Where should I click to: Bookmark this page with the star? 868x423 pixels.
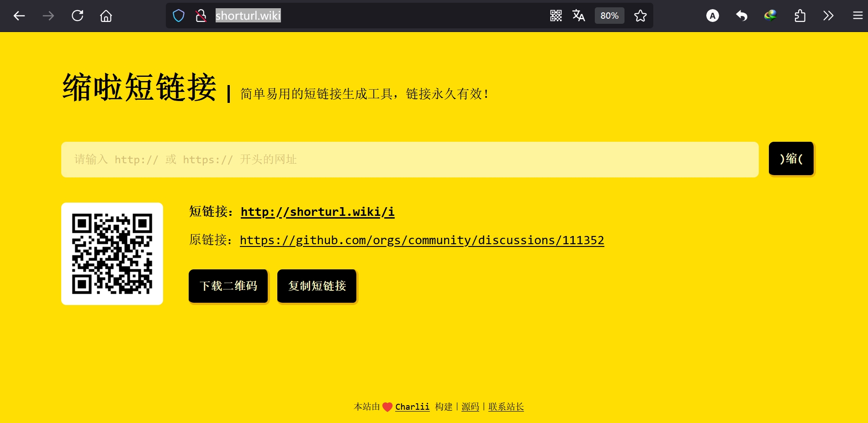point(640,16)
